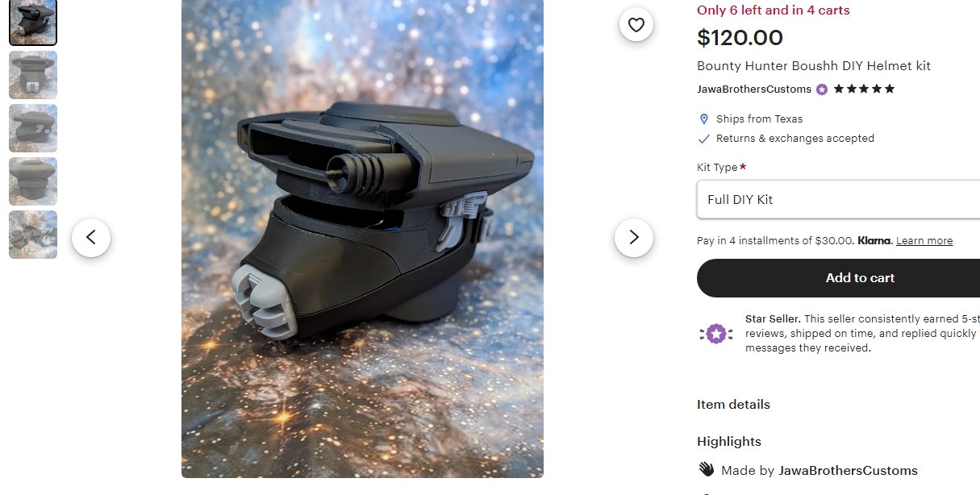The width and height of the screenshot is (980, 495).
Task: Click the handmade hand icon under Highlights
Action: [706, 469]
